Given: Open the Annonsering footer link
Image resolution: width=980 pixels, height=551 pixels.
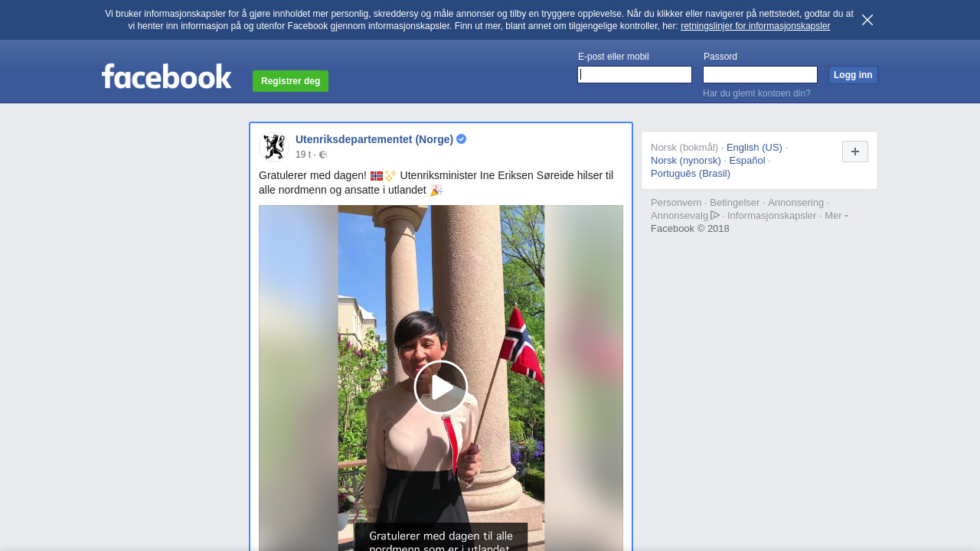Looking at the screenshot, I should click(796, 203).
